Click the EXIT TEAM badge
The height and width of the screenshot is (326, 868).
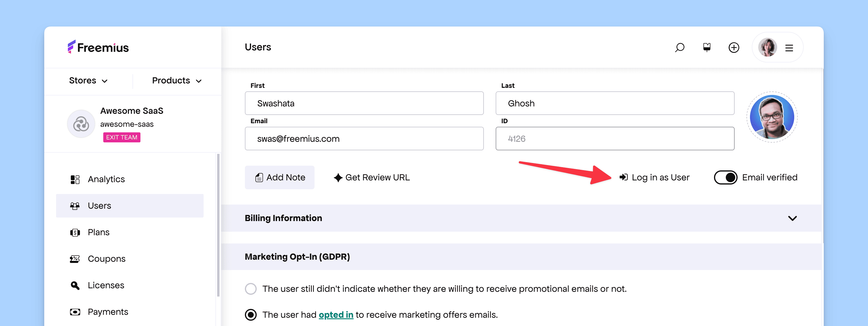point(122,137)
